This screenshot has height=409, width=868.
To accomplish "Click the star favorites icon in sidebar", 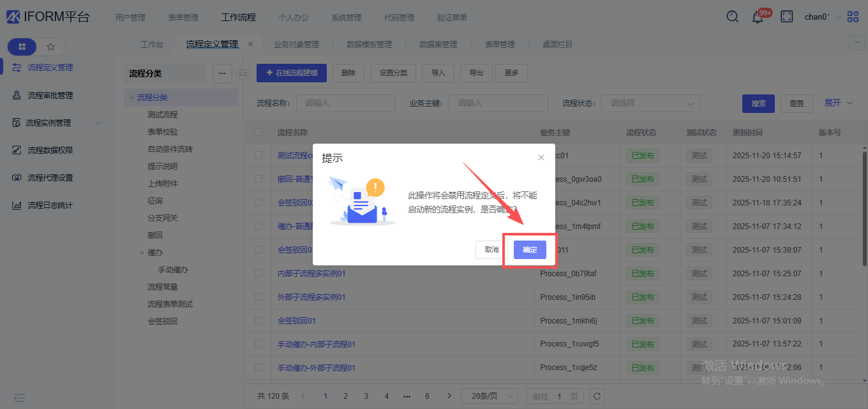I will [51, 47].
